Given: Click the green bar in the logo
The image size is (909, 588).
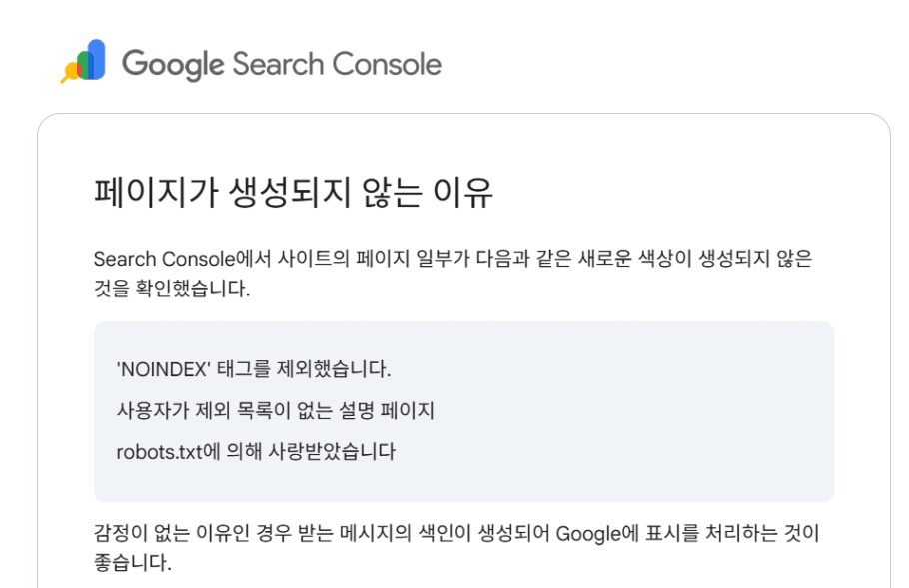Looking at the screenshot, I should [84, 65].
